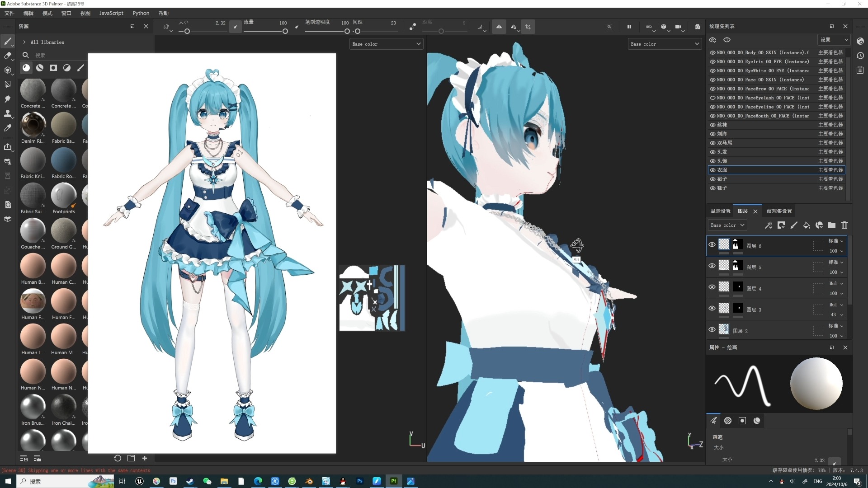Screen dimensions: 868x488
Task: Select the Eraser tool
Action: [8, 56]
